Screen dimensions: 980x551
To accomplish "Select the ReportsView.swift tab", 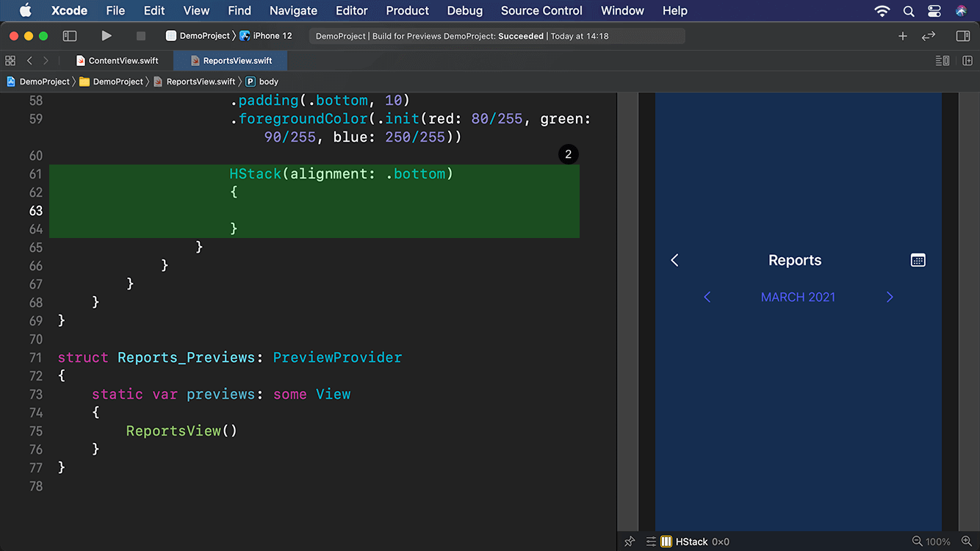I will pos(231,60).
